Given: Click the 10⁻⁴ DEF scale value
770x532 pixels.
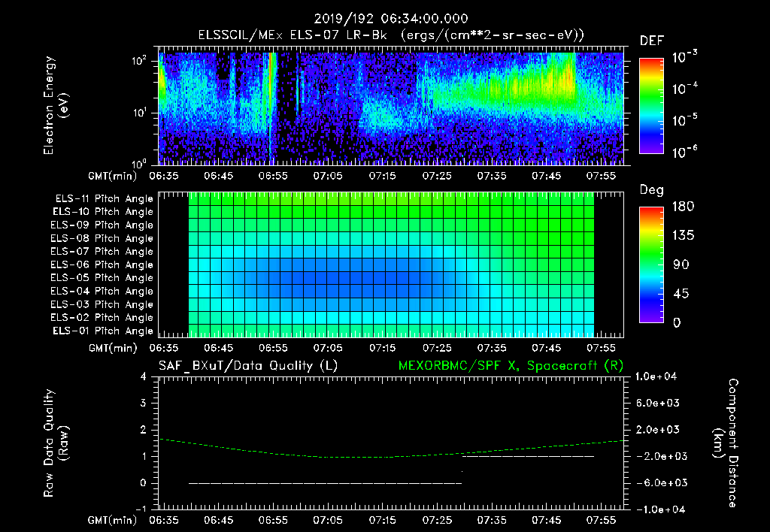Looking at the screenshot, I should pos(684,89).
